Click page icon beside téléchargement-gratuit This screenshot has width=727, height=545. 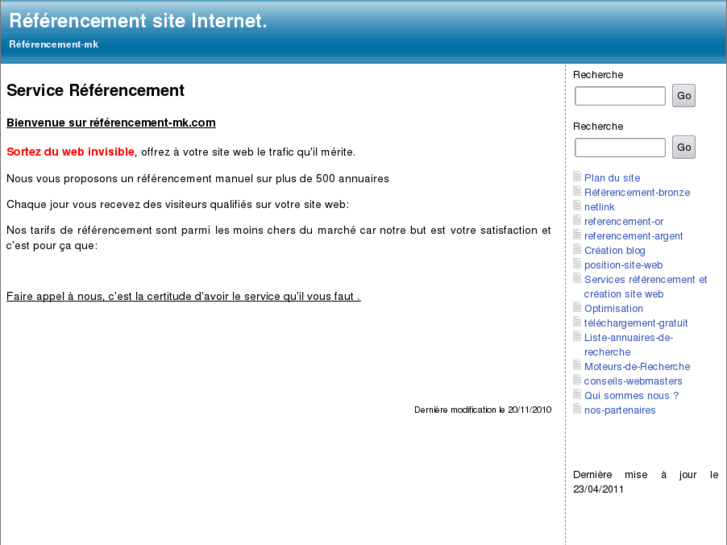coord(577,321)
